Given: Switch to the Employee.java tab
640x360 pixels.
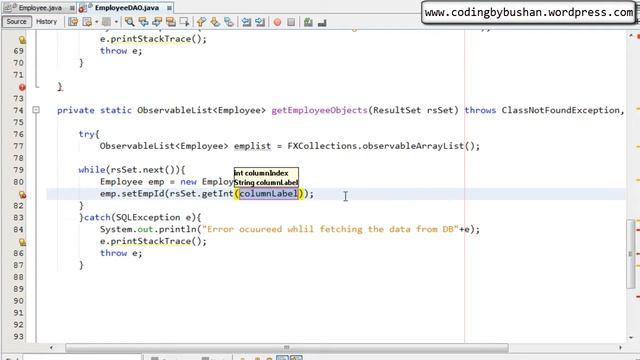Looking at the screenshot, I should 40,8.
